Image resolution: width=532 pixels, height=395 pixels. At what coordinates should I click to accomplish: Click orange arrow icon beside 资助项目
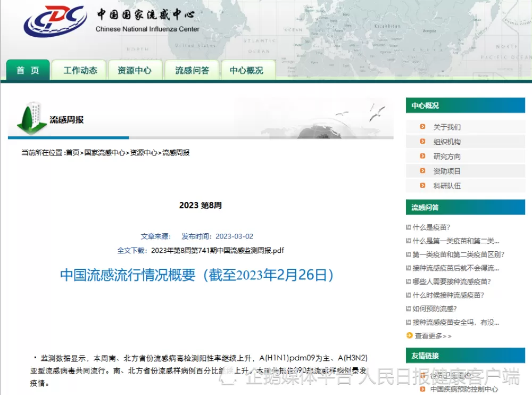tap(422, 171)
